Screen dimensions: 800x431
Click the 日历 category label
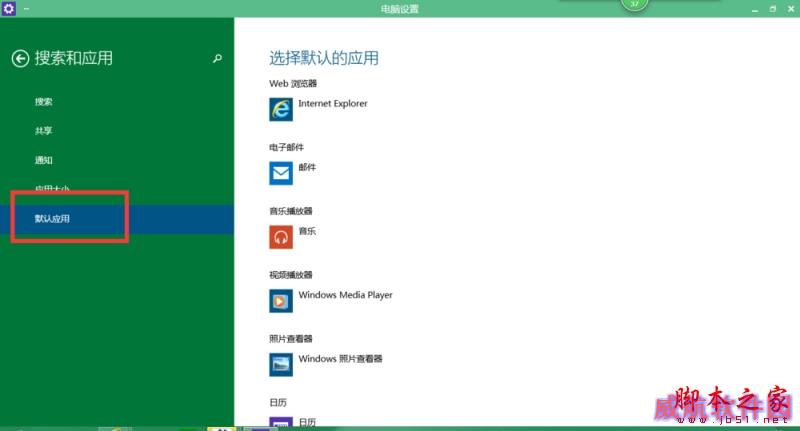pos(278,402)
